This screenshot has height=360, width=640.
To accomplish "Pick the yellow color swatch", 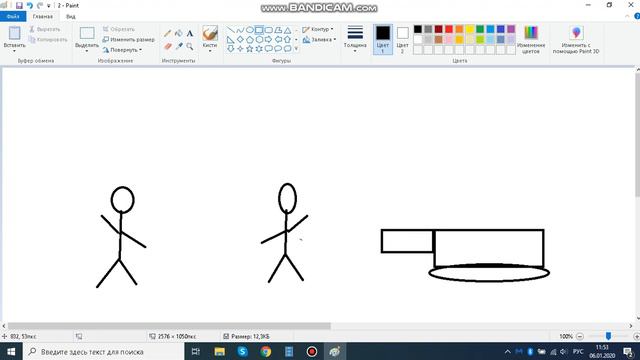I will tap(470, 29).
